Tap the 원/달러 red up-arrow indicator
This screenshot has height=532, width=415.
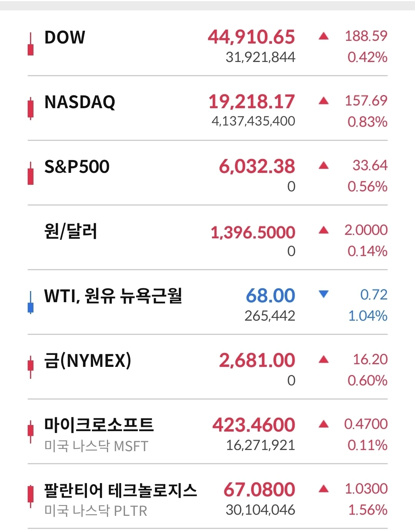(324, 230)
